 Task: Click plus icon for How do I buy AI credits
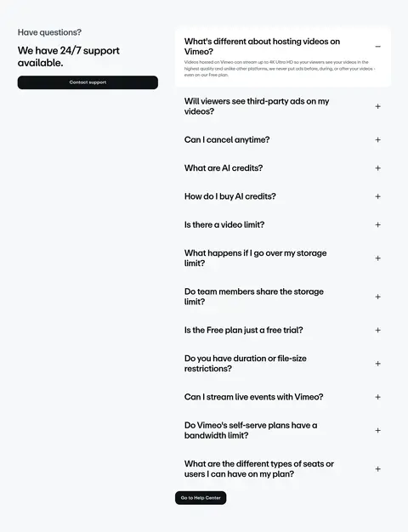point(377,196)
